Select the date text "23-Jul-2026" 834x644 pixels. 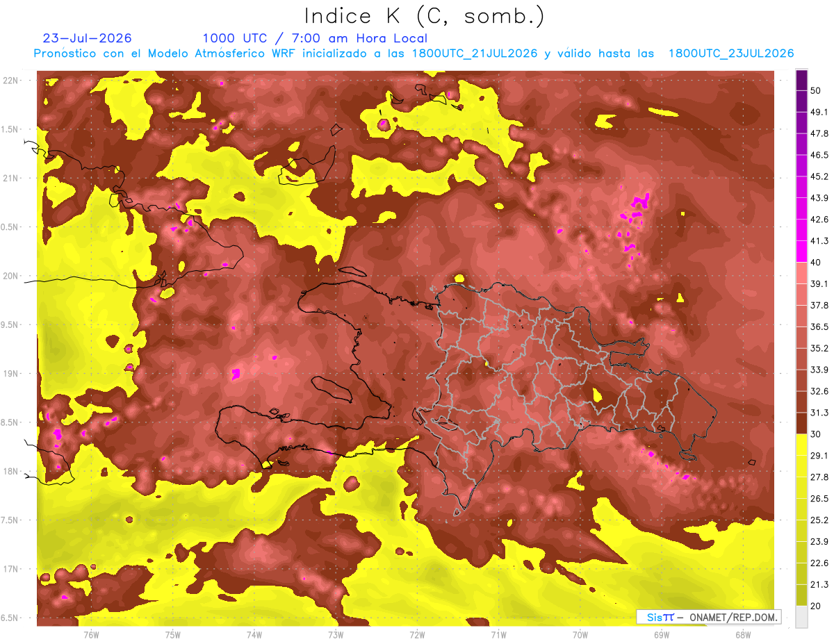pyautogui.click(x=88, y=38)
